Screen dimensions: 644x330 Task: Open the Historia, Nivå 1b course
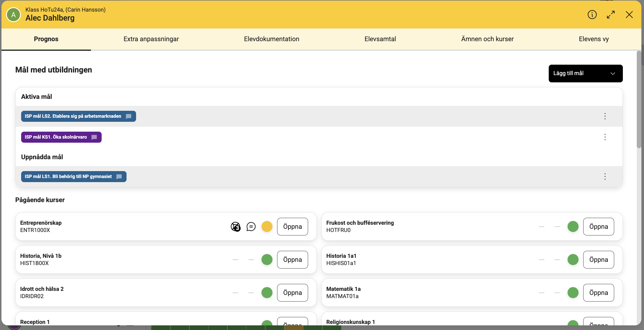click(292, 260)
